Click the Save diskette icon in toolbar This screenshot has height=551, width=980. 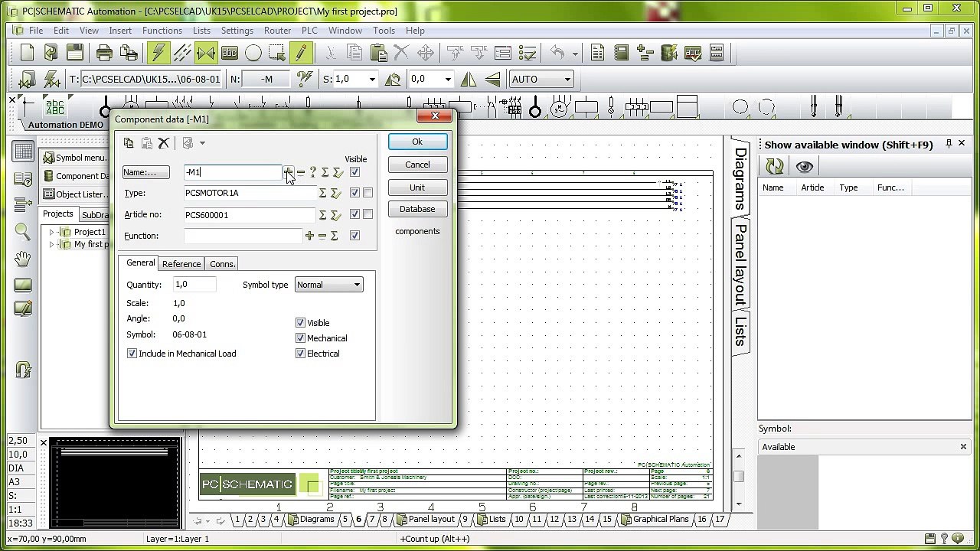coord(75,53)
